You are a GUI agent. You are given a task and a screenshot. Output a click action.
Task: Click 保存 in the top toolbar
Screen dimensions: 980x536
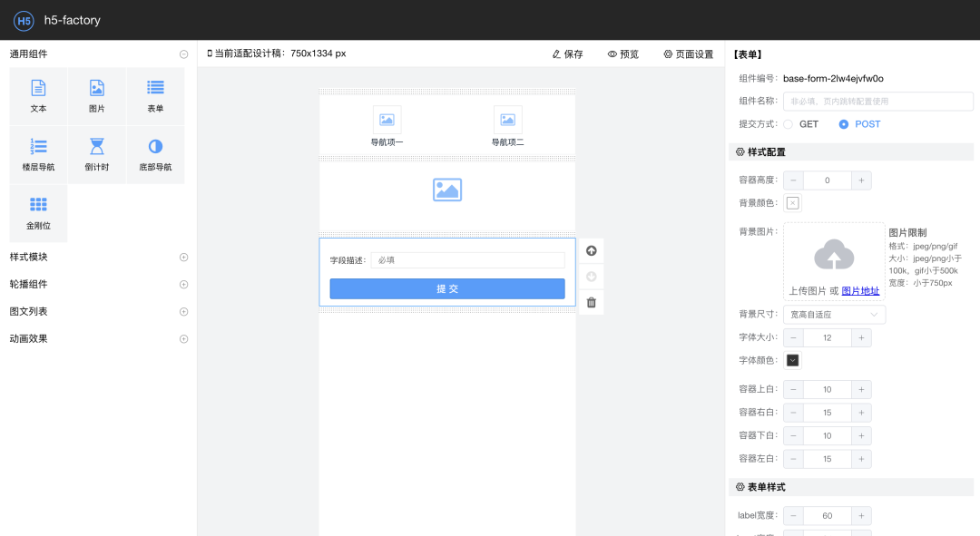pyautogui.click(x=567, y=54)
